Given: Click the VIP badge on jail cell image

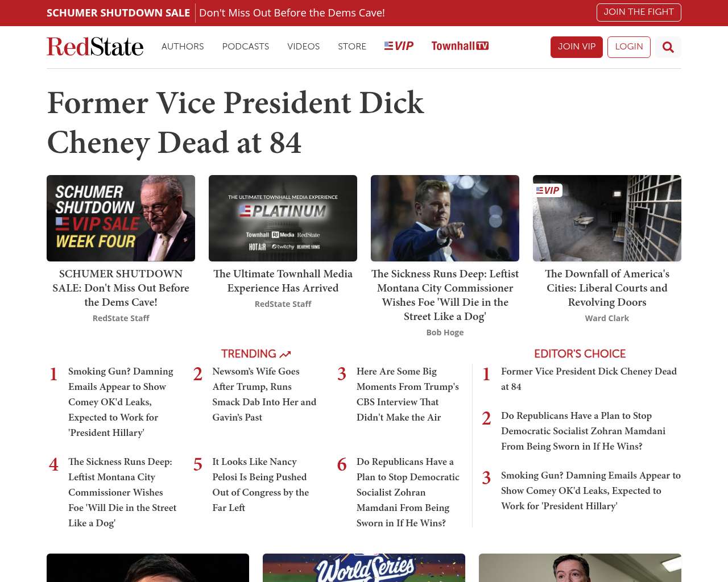Looking at the screenshot, I should coord(548,190).
